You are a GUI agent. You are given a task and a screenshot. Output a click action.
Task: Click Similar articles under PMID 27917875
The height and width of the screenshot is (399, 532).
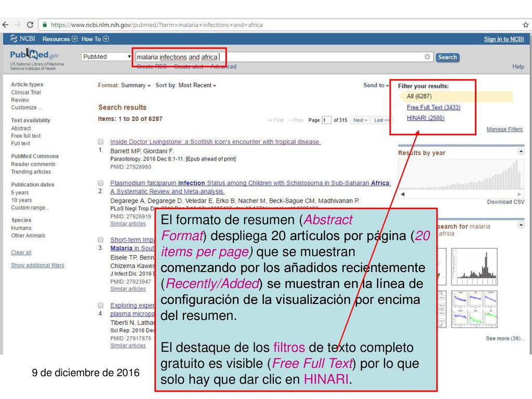128,345
